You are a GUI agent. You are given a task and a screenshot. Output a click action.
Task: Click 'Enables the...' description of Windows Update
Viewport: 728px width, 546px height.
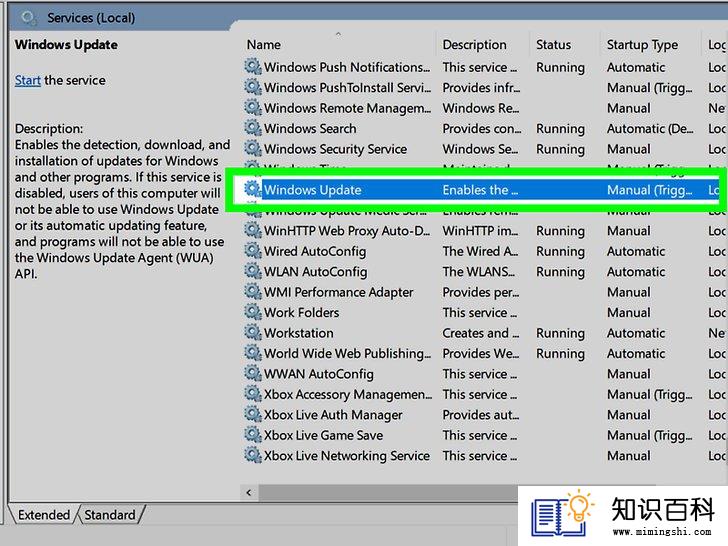click(480, 190)
